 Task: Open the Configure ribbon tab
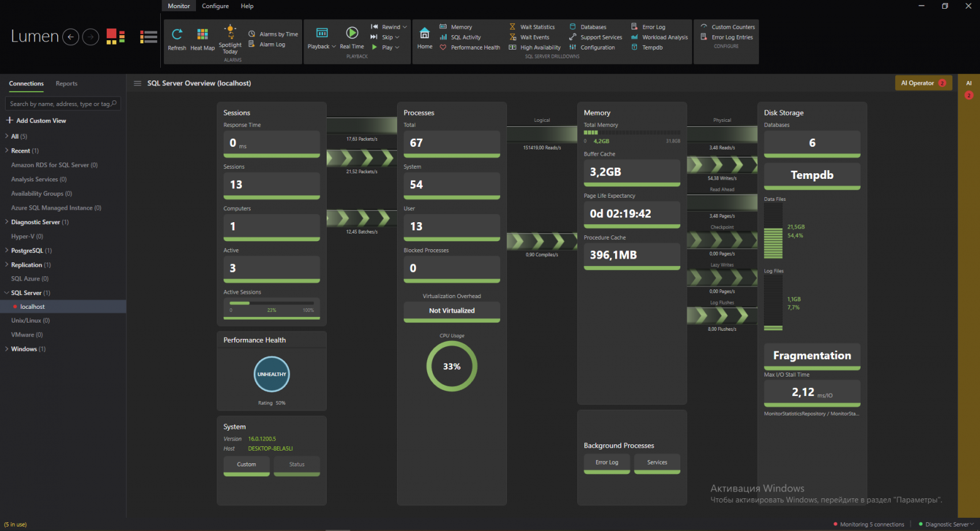tap(215, 6)
